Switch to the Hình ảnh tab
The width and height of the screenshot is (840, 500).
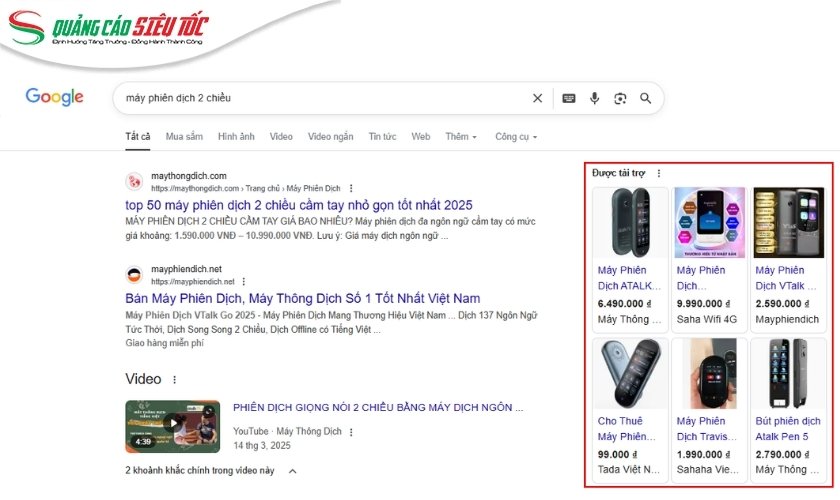tap(236, 137)
